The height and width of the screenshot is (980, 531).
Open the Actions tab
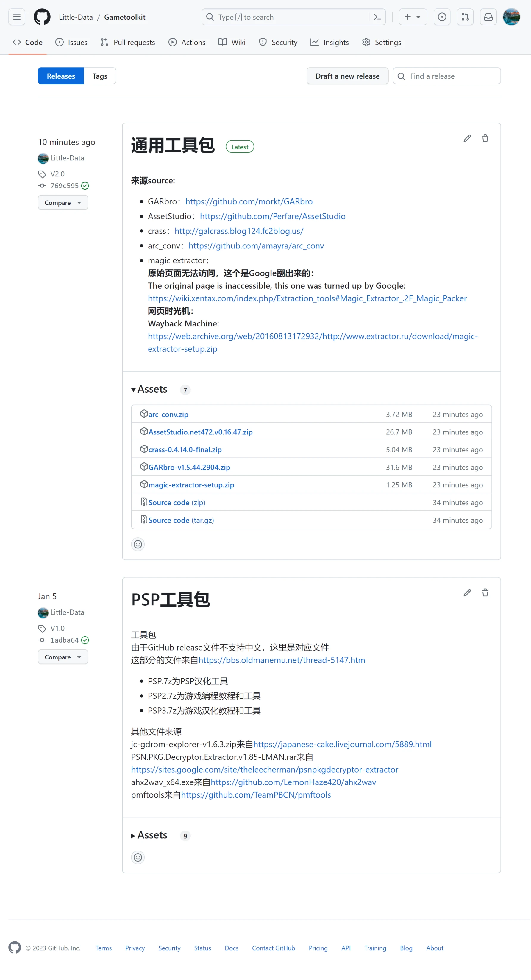(187, 42)
